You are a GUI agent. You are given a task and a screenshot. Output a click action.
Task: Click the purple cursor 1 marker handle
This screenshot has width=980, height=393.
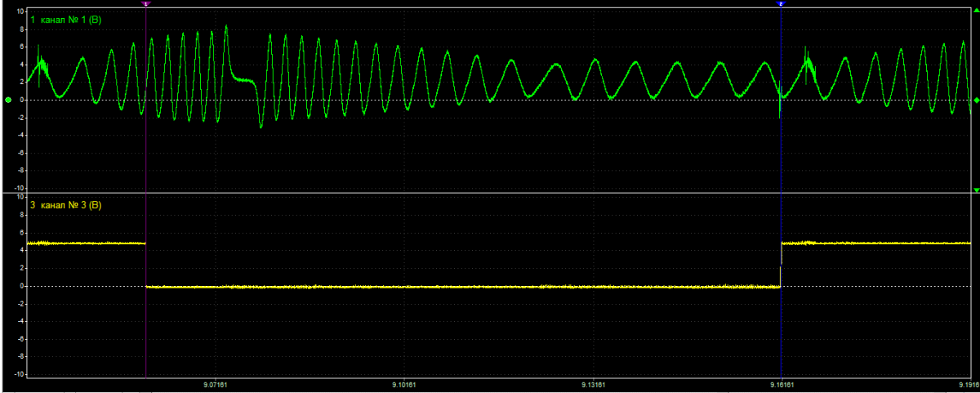(x=145, y=4)
